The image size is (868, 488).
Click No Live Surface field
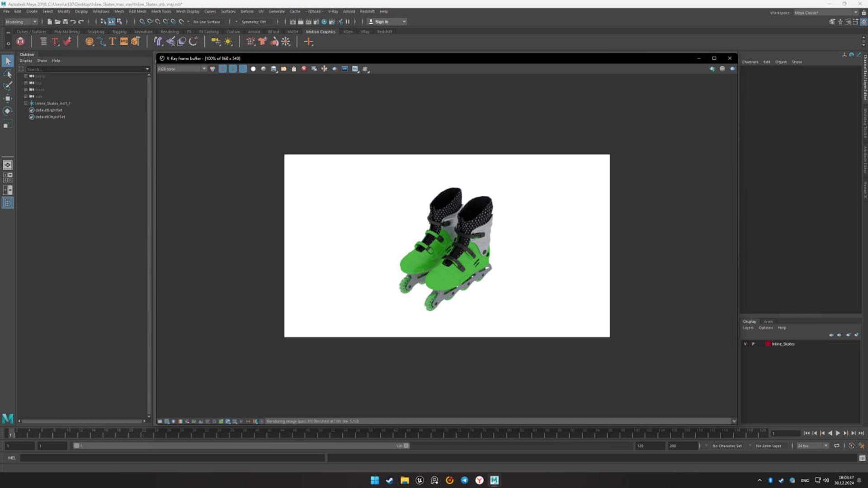pyautogui.click(x=207, y=22)
